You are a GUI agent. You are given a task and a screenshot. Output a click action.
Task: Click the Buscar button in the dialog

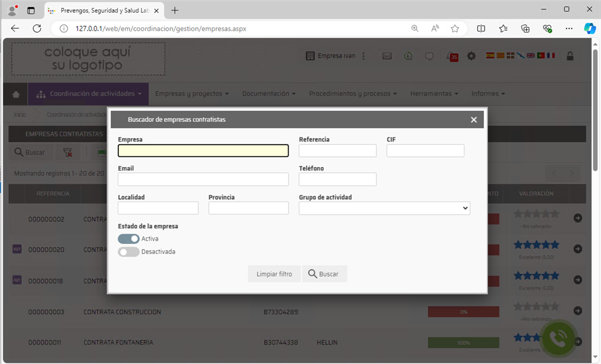click(x=324, y=274)
